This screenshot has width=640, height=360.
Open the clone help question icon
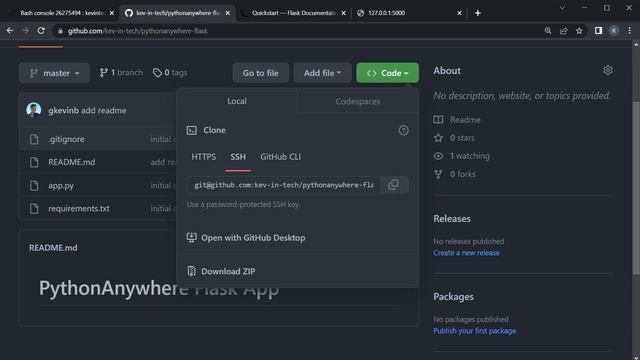click(403, 130)
